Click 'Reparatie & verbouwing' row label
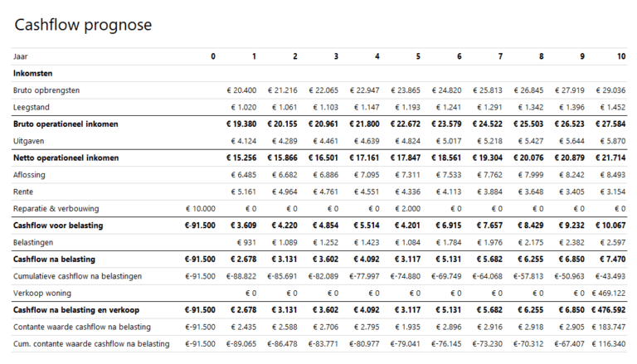The image size is (637, 364). click(56, 209)
